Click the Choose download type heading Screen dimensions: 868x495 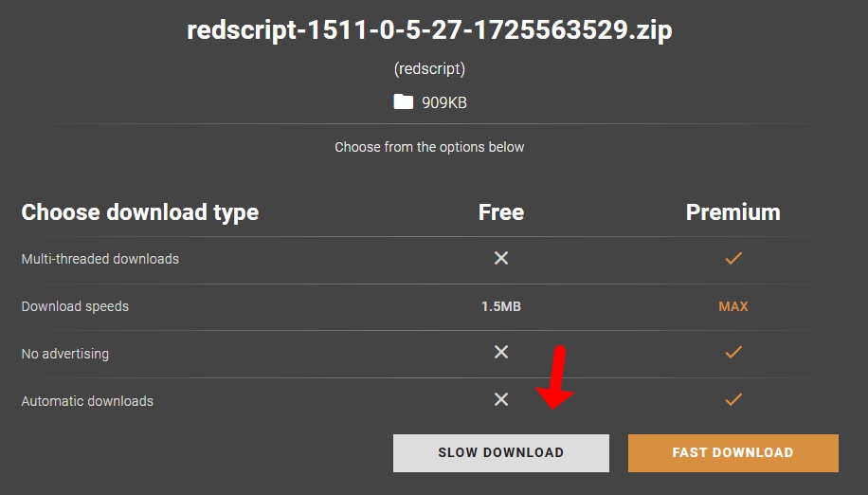140,212
